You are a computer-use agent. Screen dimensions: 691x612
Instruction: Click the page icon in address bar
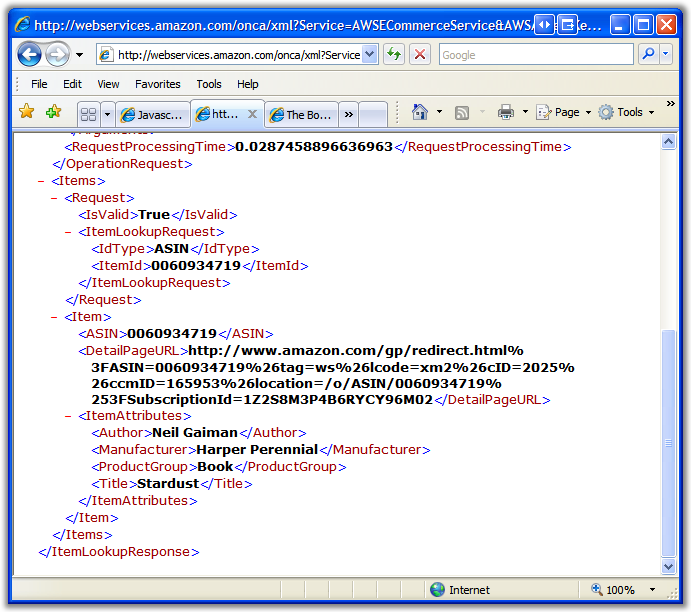pyautogui.click(x=105, y=55)
